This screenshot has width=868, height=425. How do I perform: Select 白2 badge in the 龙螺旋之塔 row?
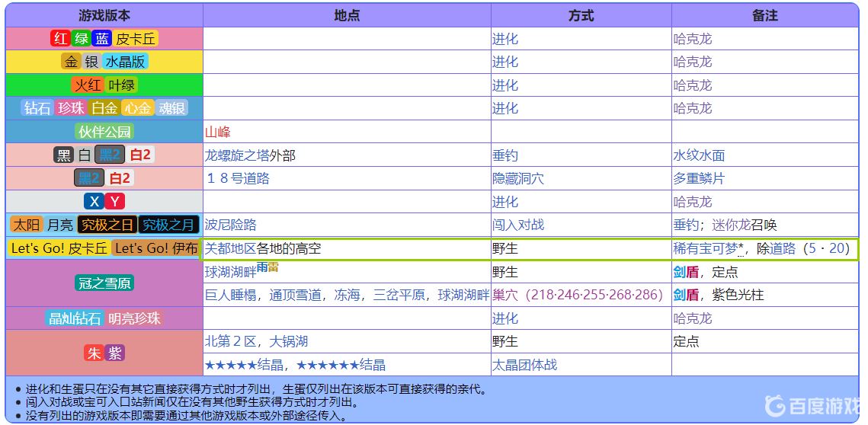[140, 155]
